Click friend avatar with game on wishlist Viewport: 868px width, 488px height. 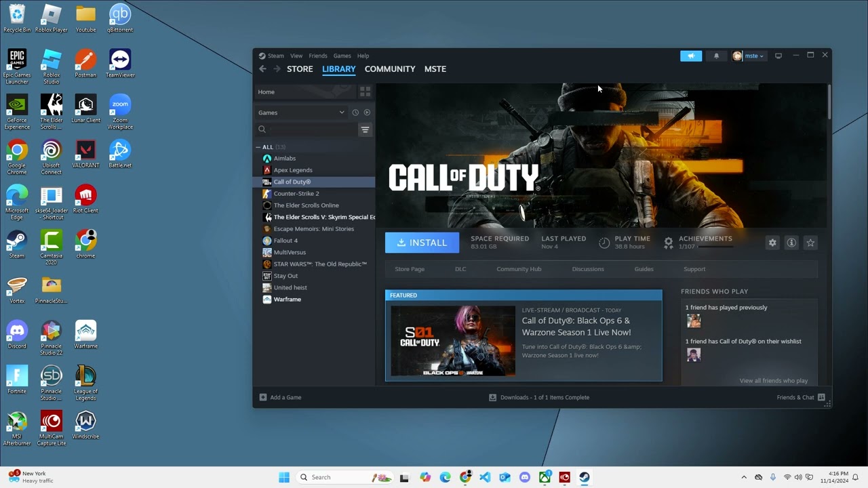point(693,354)
